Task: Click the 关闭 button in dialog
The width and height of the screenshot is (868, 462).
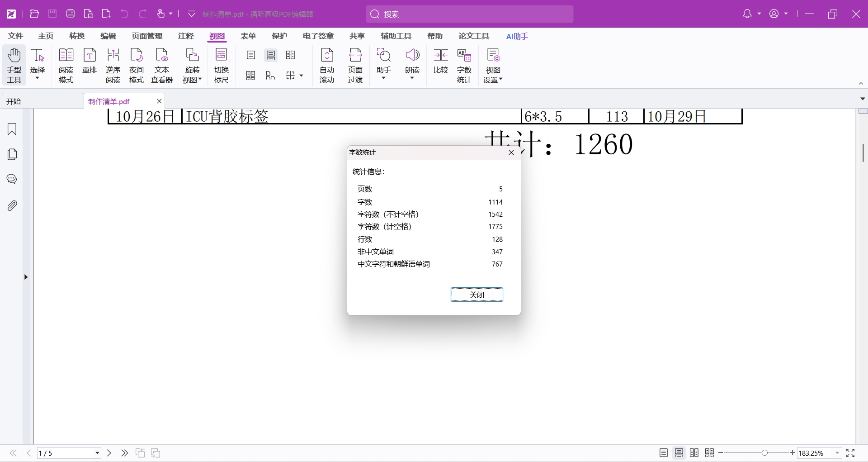Action: point(476,295)
